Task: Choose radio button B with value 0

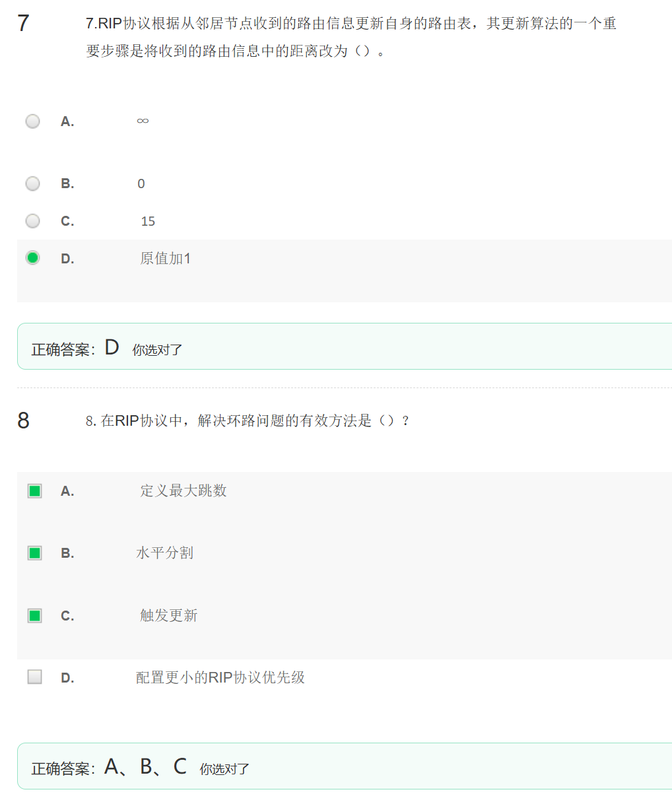Action: click(32, 184)
